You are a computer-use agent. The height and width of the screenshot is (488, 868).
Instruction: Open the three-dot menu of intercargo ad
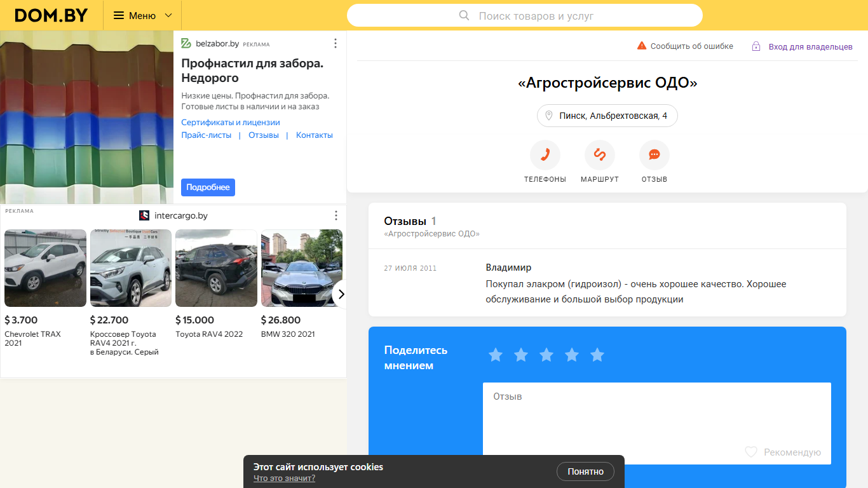(336, 215)
